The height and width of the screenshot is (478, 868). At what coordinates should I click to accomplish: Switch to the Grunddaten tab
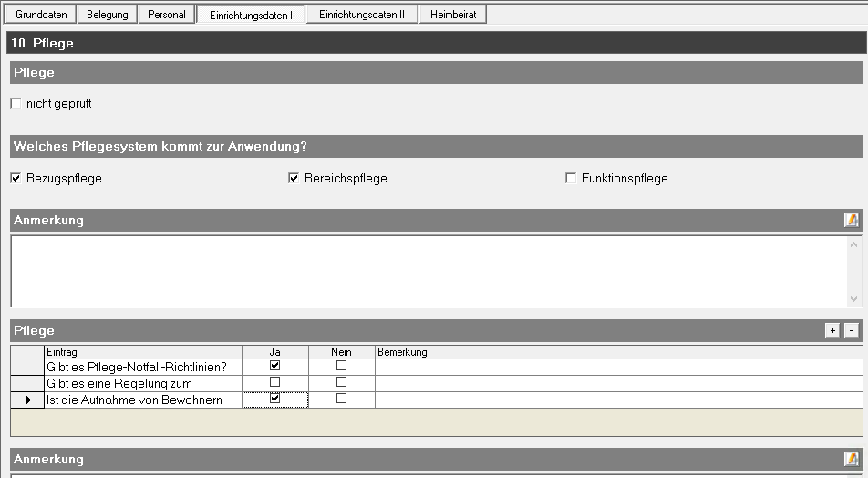coord(41,15)
